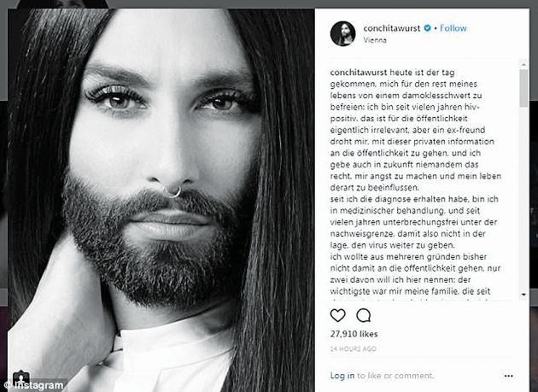Open the 14 hours ago timestamp

(x=353, y=348)
